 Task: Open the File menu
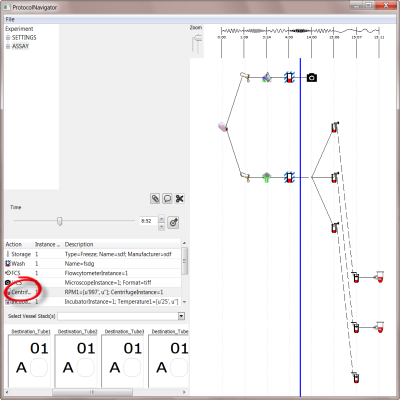click(x=10, y=19)
